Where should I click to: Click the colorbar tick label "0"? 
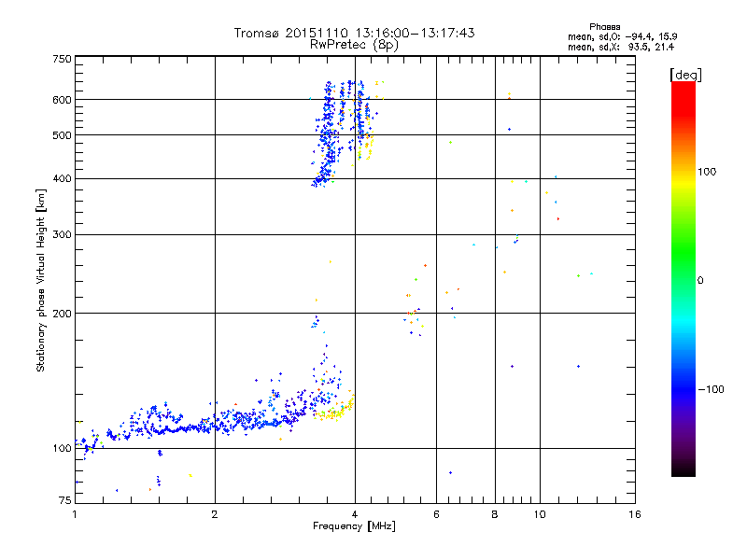pos(700,281)
